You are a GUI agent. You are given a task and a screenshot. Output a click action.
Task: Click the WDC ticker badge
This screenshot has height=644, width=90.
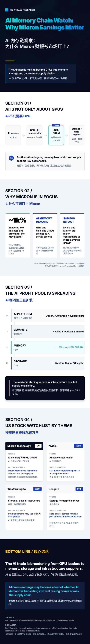(37, 489)
